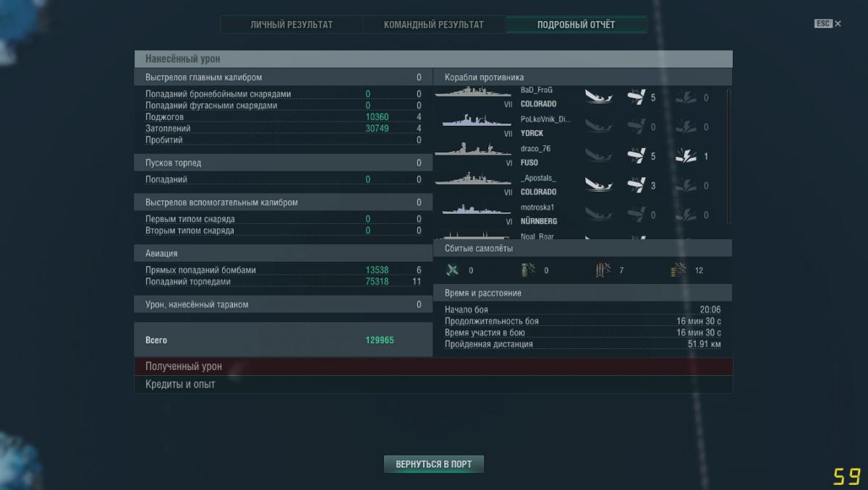Collapse the 'Нанесённый урон' section header
The image size is (868, 490).
(433, 59)
